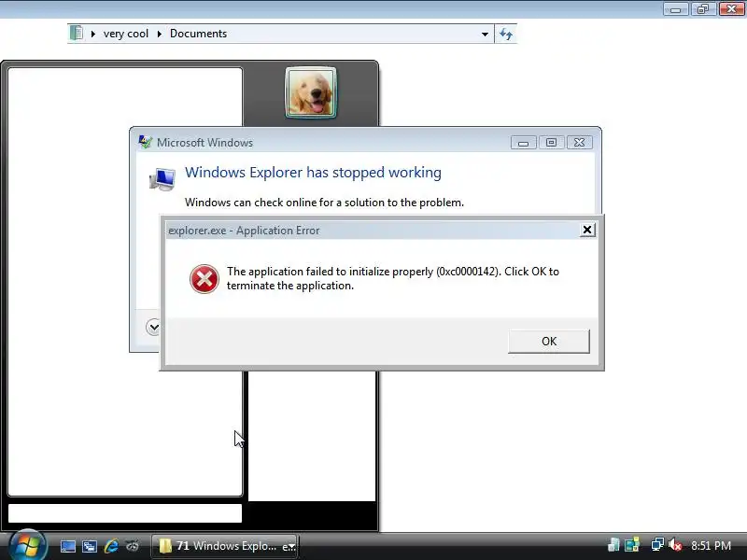Click the 8:51 PM taskbar clock
The height and width of the screenshot is (560, 747).
[x=711, y=546]
